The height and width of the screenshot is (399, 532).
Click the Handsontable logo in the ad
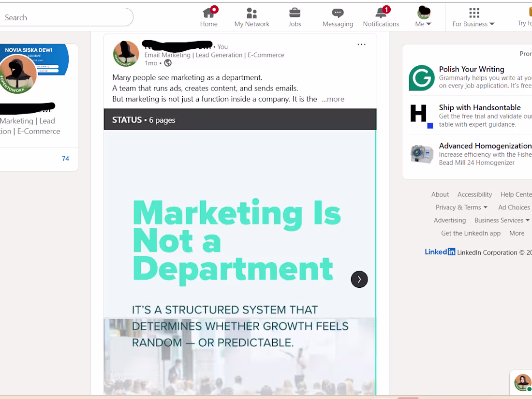tap(421, 117)
